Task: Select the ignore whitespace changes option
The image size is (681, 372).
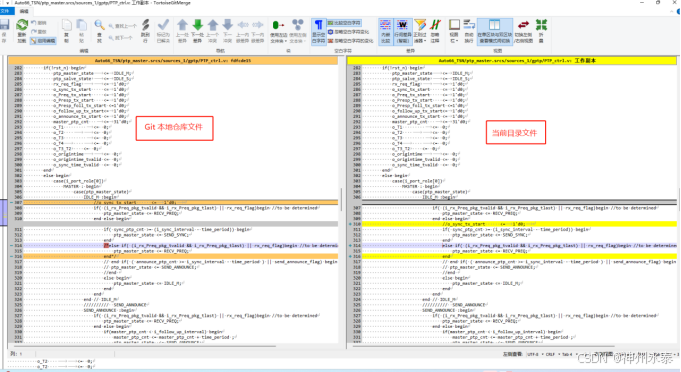Action: 348,32
